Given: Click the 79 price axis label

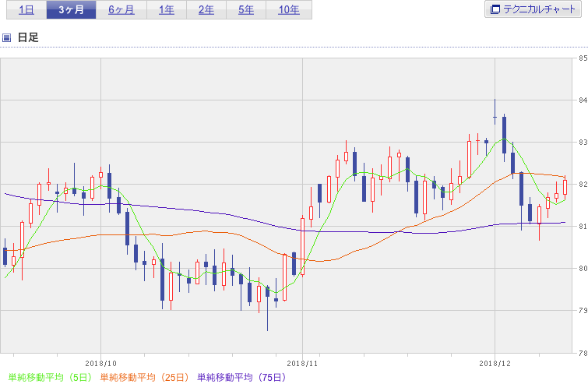Looking at the screenshot, I should (x=583, y=310).
